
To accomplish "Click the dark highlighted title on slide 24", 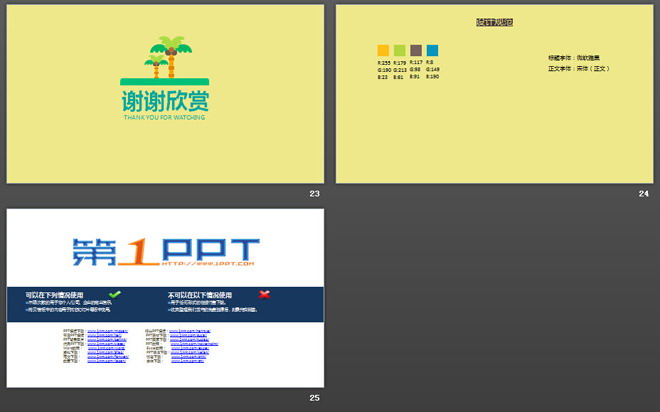I will 495,22.
